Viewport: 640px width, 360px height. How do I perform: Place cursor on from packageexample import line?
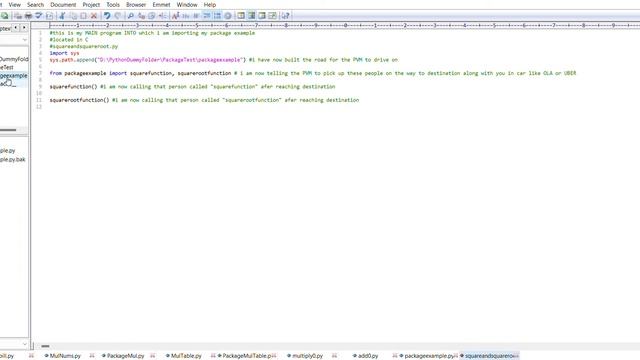[x=313, y=73]
